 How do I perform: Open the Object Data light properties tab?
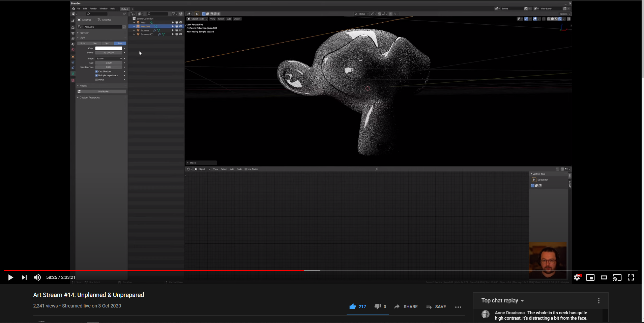click(73, 73)
